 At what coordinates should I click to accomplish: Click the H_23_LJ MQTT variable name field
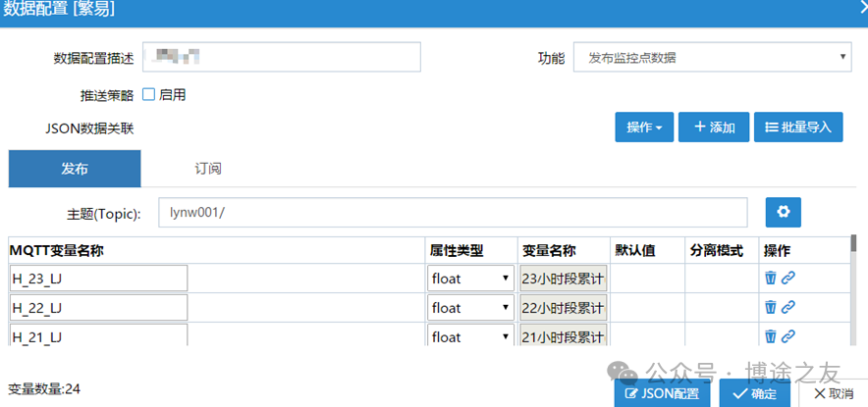[x=98, y=279]
